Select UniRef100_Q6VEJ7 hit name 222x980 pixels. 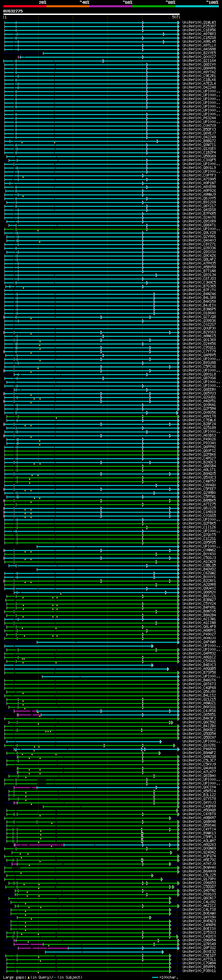coord(199,133)
